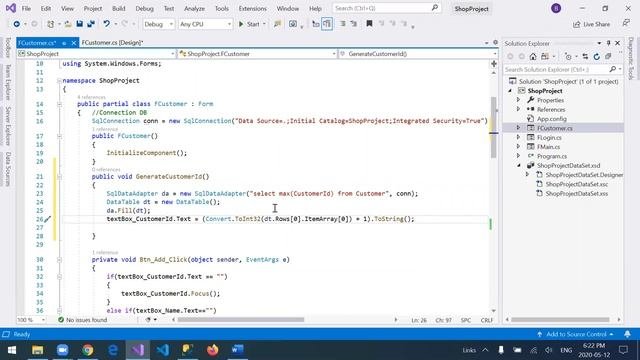Open Firefox from the taskbar
This screenshot has width=640, height=360.
(213, 350)
